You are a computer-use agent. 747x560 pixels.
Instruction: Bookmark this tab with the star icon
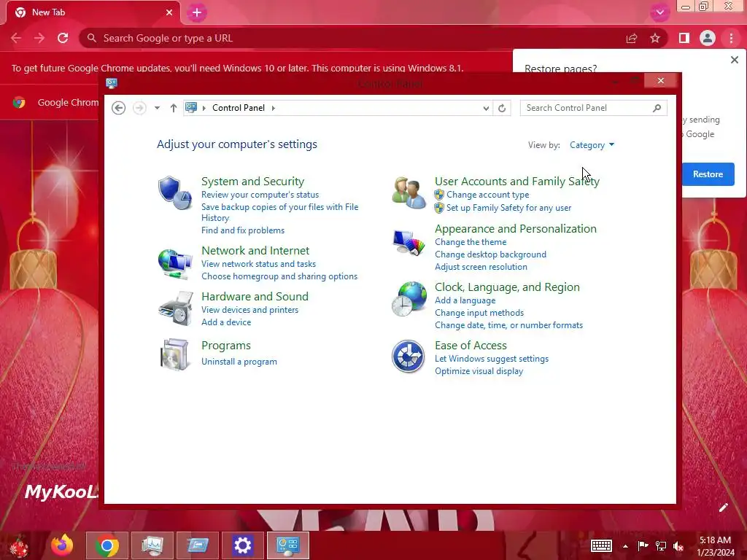click(x=655, y=38)
